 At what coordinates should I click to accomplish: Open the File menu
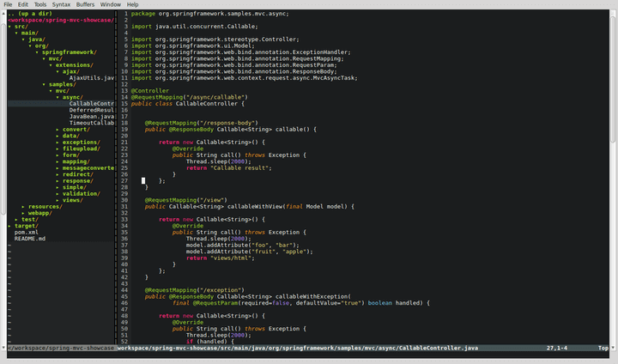[x=9, y=4]
